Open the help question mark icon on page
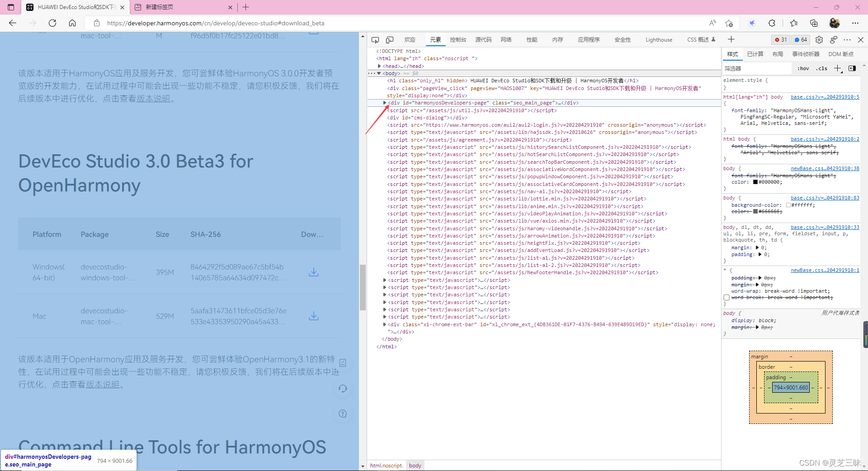Screen dimensions: 868x471 (343, 414)
